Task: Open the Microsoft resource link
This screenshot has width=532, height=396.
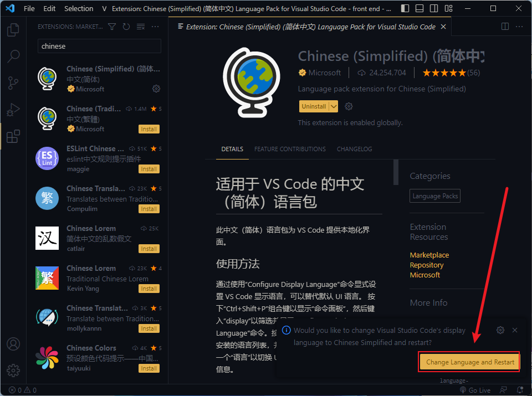Action: tap(425, 275)
